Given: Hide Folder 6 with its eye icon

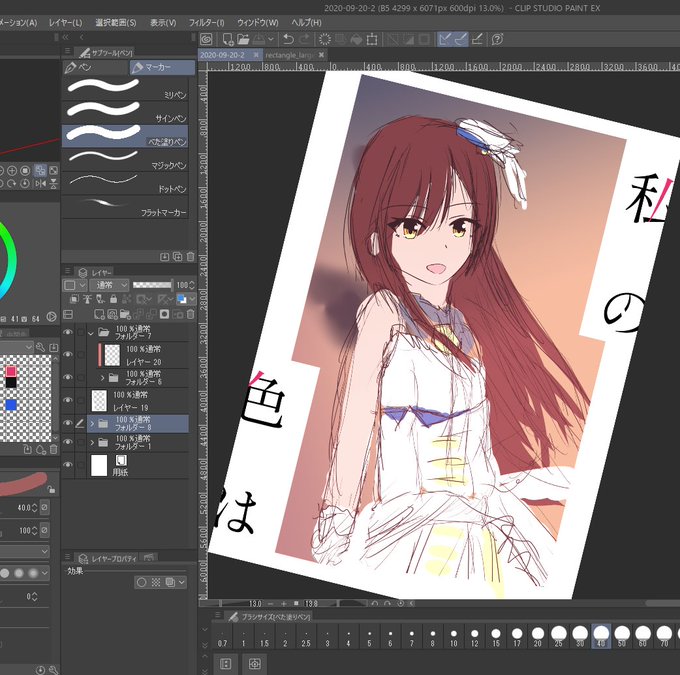Looking at the screenshot, I should (x=68, y=377).
